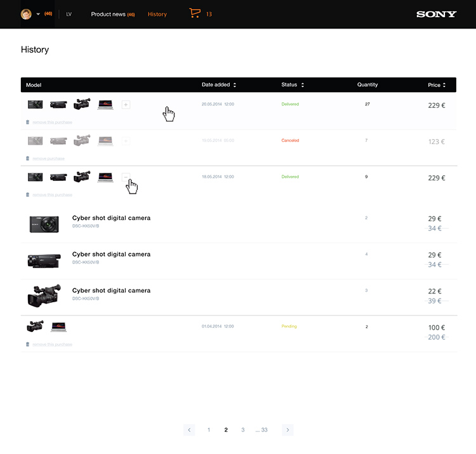This screenshot has height=454, width=476.
Task: Open pro camcorder image priced 22 €
Action: click(x=44, y=296)
